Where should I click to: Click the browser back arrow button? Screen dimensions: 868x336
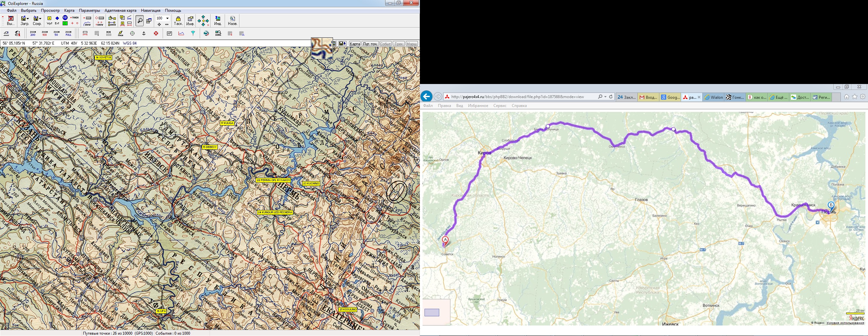426,97
